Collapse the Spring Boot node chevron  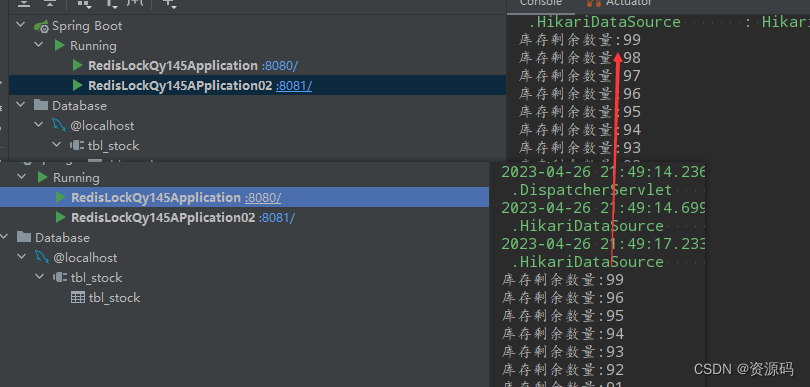(21, 25)
